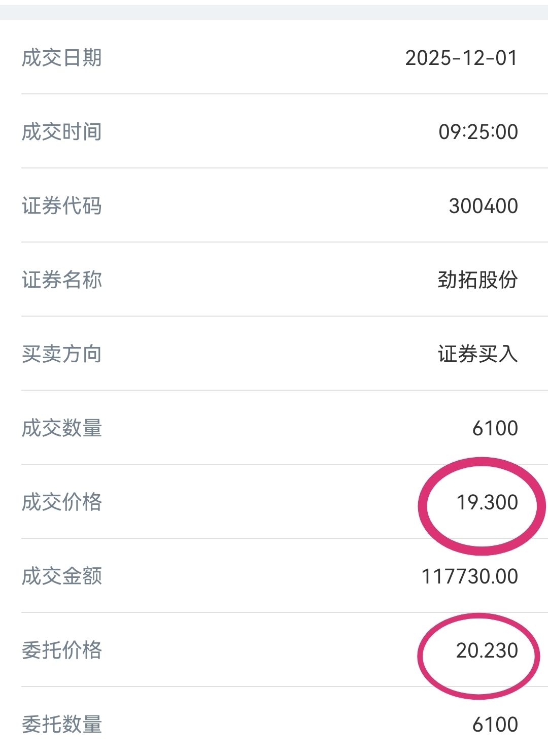Tap the circled order price 20.230
The width and height of the screenshot is (548, 756).
point(487,650)
